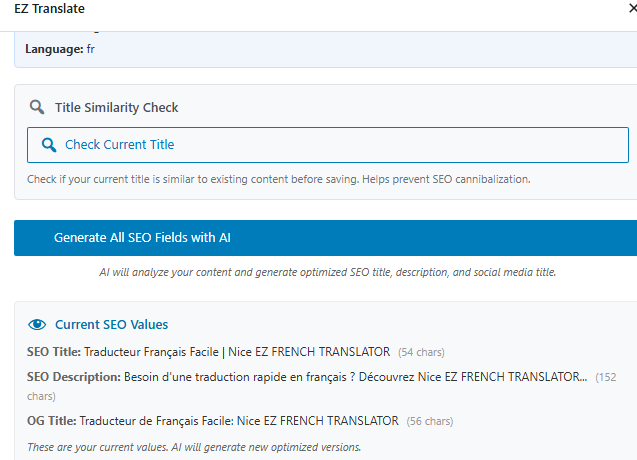Click the eye icon next to Current SEO Values
This screenshot has width=637, height=460.
[x=37, y=324]
